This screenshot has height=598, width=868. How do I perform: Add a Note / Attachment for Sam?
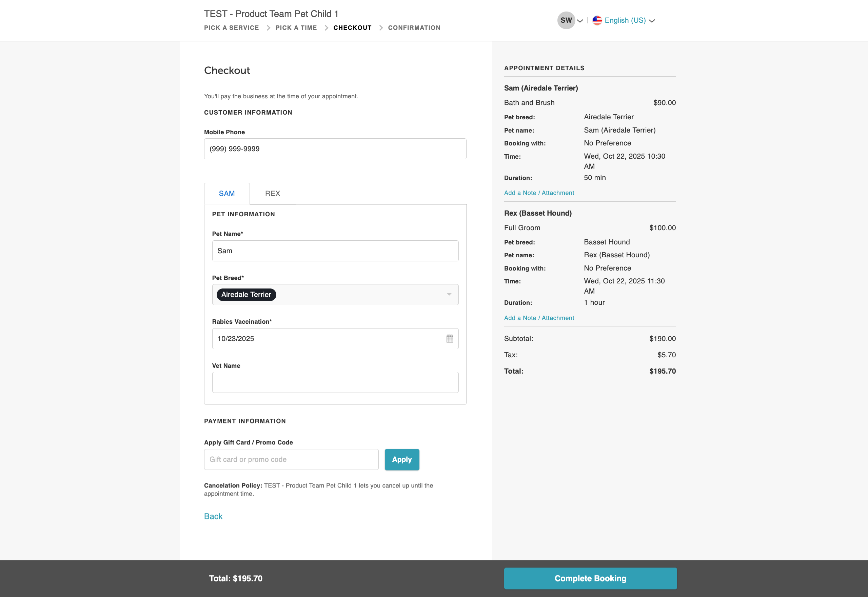[538, 193]
